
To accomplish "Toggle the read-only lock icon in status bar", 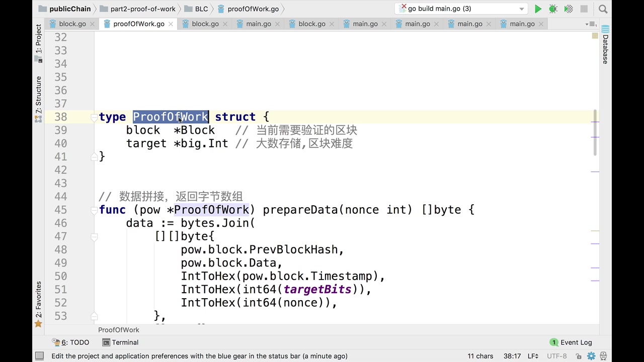I will click(579, 356).
